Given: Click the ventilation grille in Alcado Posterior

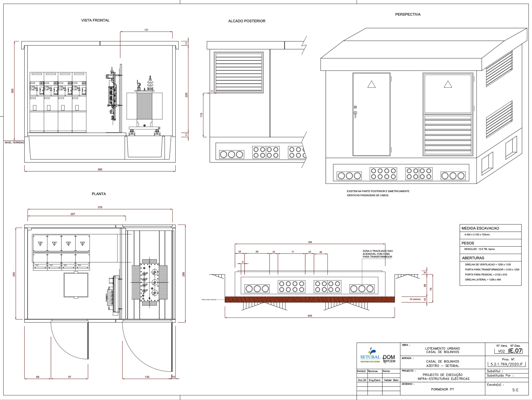Looking at the screenshot, I should click(x=239, y=72).
